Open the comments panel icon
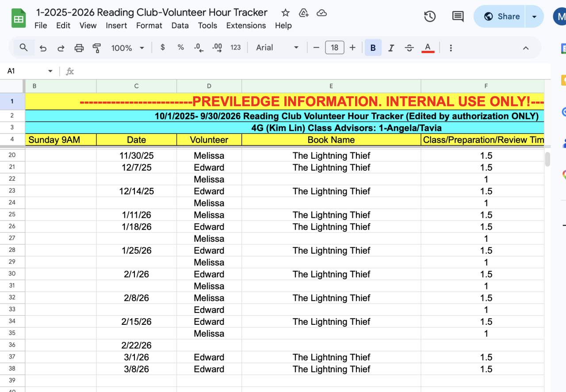 [458, 17]
